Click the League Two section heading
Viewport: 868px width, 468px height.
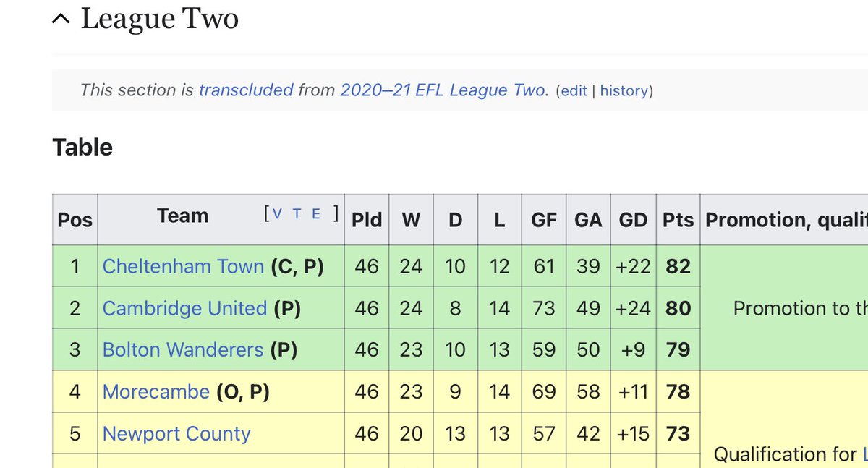pos(160,19)
